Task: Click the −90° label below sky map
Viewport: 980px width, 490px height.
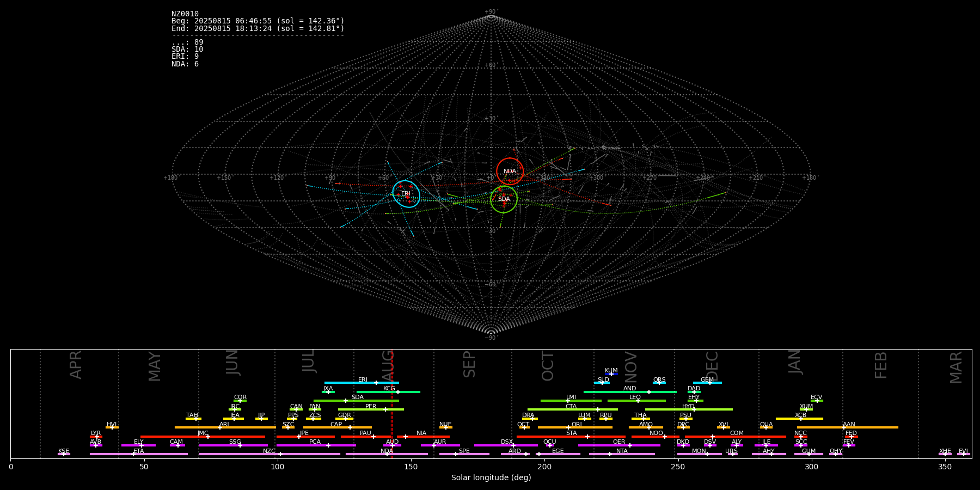Action: (x=491, y=338)
